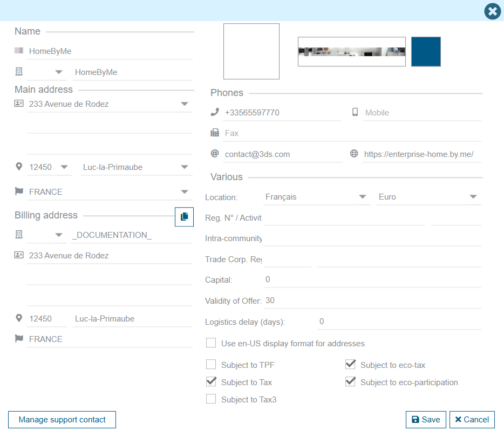
Task: Click the flag icon next to FRANCE in Main address
Action: (x=19, y=191)
